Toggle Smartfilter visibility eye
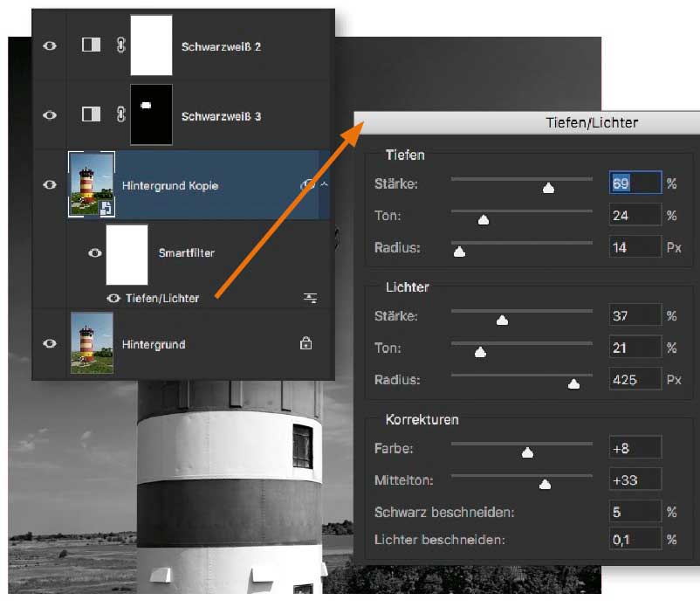Viewport: 700px width, 607px height. (x=94, y=253)
